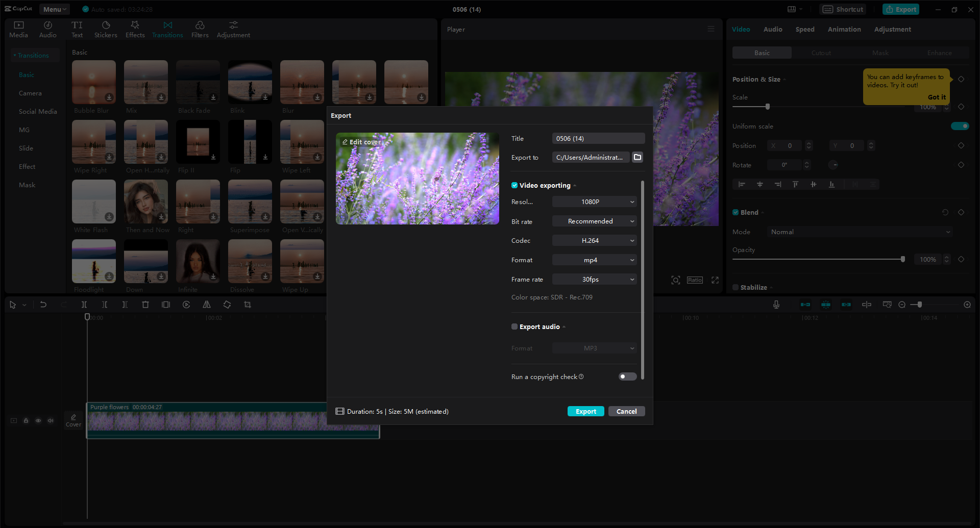Select the Camera transitions category

30,93
